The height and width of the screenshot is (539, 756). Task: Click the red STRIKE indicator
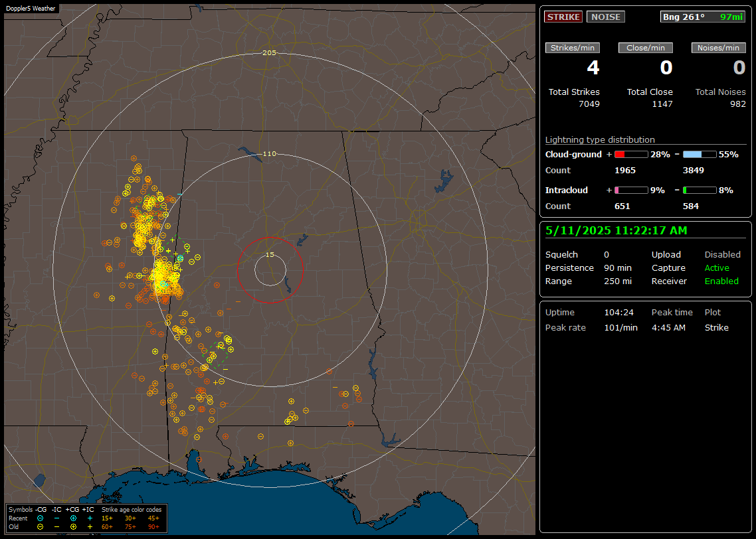click(x=563, y=17)
